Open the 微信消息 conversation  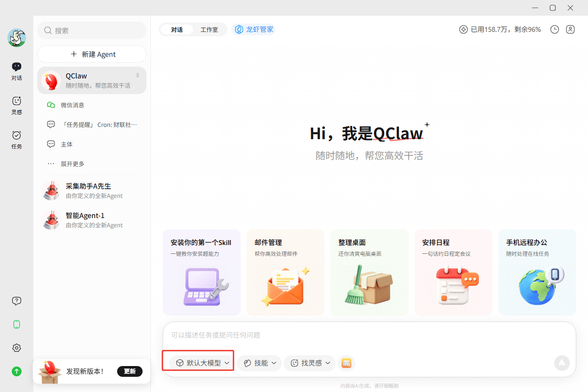[x=92, y=105]
